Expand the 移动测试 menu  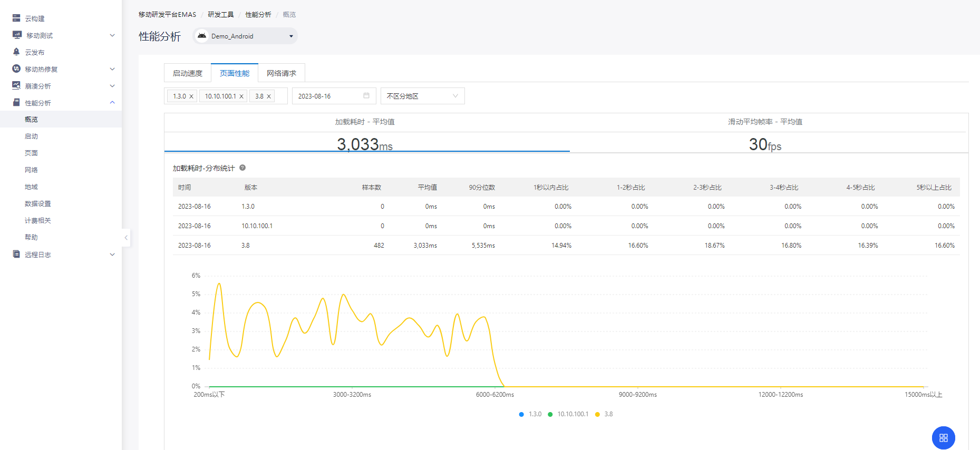point(112,35)
